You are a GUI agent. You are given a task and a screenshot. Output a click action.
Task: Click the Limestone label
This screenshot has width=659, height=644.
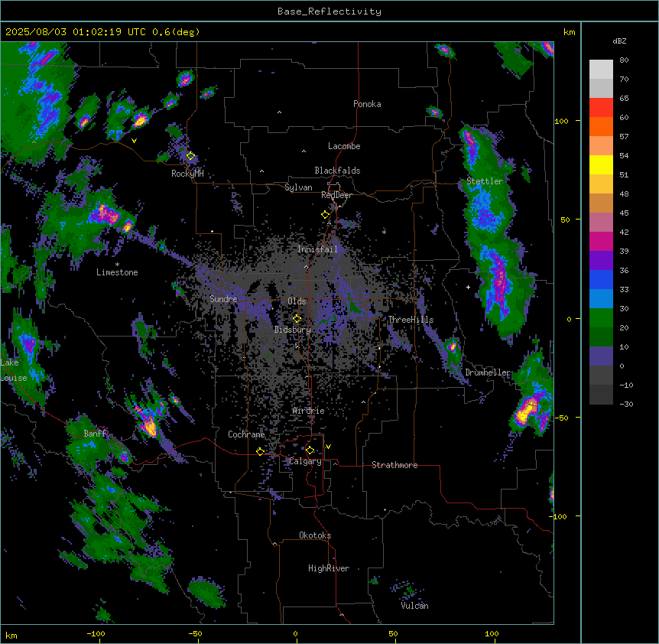(117, 272)
